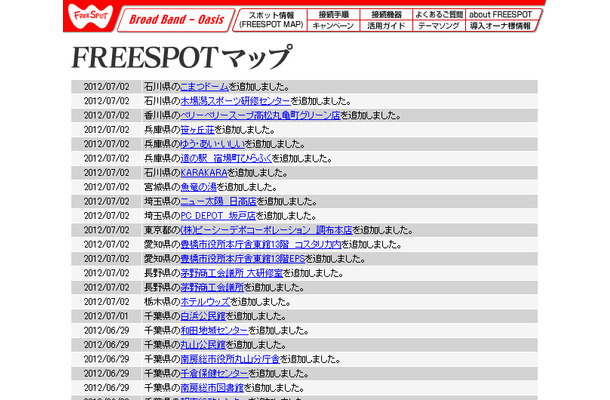610x400 pixels.
Task: Select date 2012/07/02 in PC DEPOT 坂戸店 row
Action: click(x=107, y=216)
